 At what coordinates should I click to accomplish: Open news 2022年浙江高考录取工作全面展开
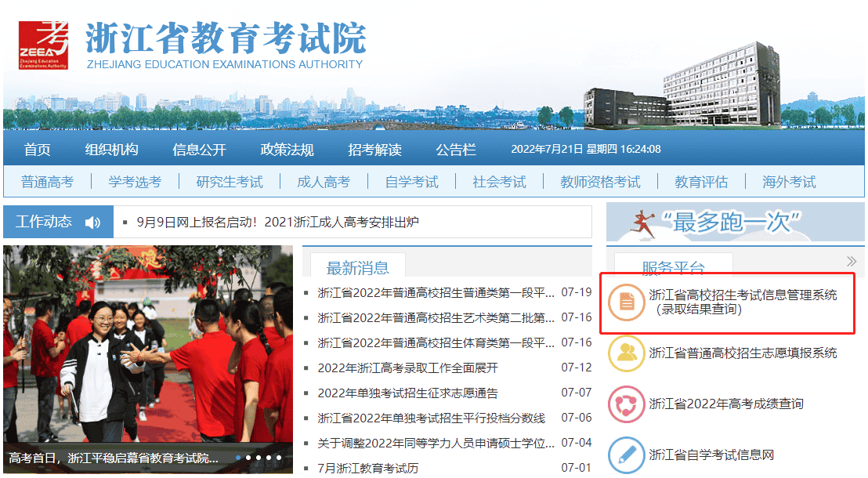(x=408, y=368)
